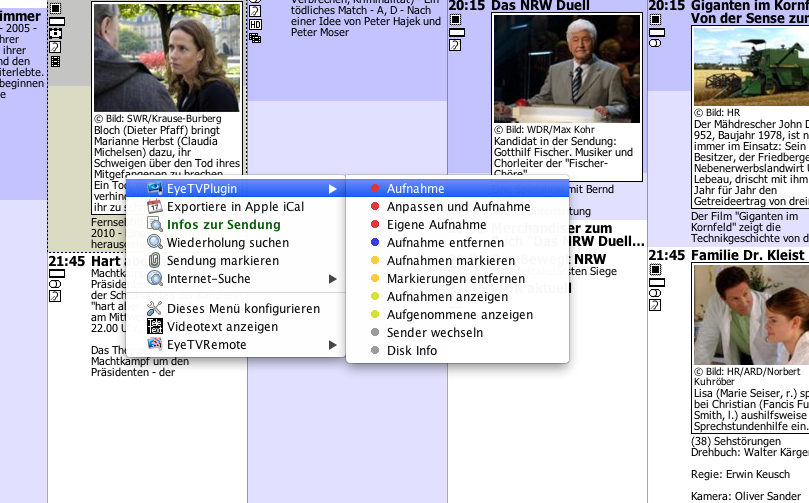
Task: Click the paperclip icon for Sendung markieren
Action: click(x=154, y=261)
